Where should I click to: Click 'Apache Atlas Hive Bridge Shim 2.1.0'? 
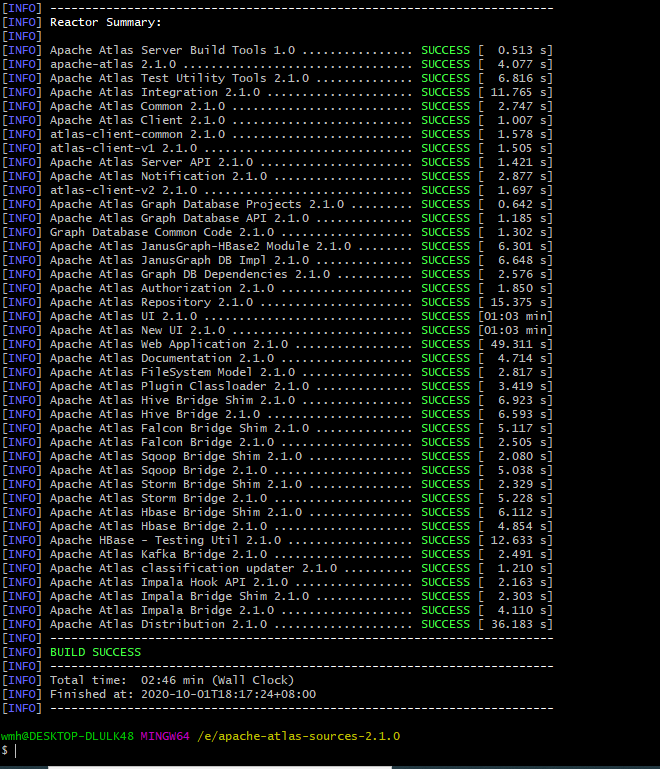click(x=173, y=400)
